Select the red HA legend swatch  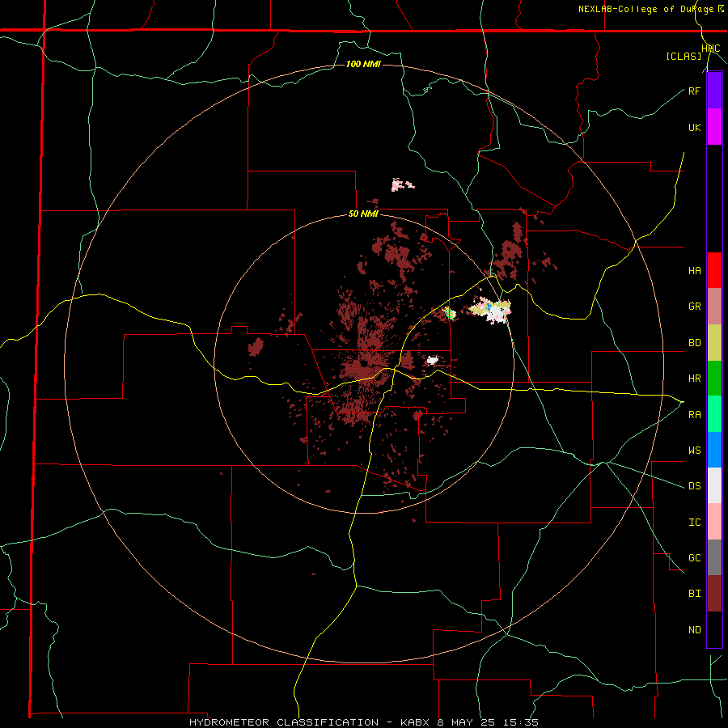pyautogui.click(x=714, y=270)
